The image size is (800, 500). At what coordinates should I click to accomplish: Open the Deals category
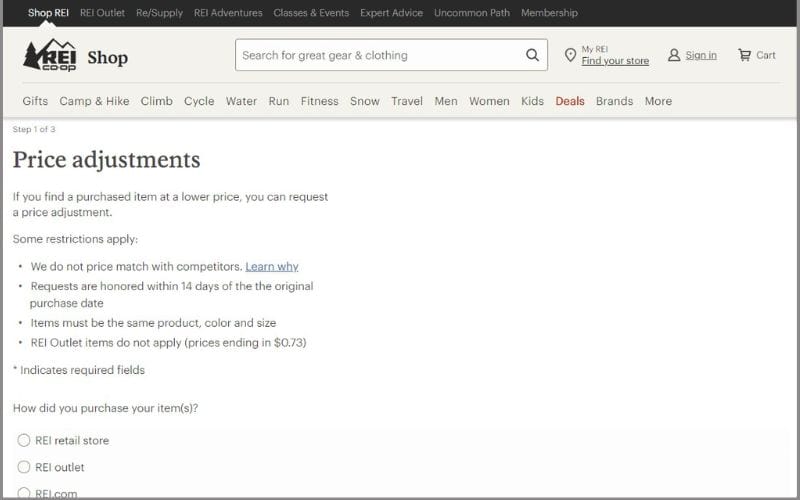pos(570,101)
